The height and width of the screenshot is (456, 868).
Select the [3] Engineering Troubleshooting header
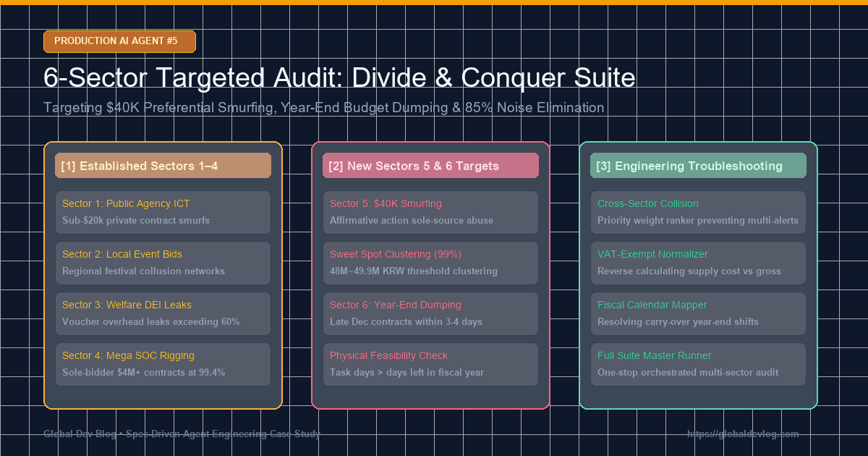[698, 166]
